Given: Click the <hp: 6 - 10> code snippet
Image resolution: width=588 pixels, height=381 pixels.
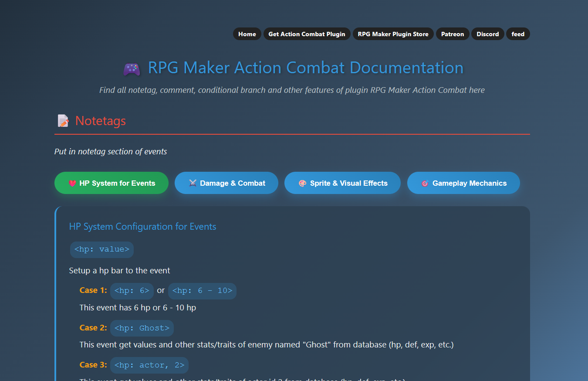Looking at the screenshot, I should click(x=202, y=291).
